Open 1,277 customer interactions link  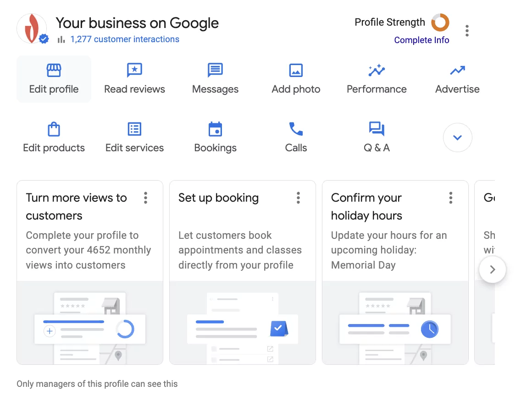(125, 39)
